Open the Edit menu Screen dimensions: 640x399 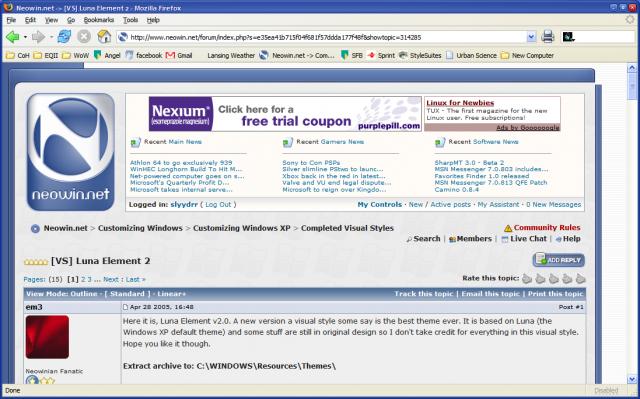click(x=30, y=20)
